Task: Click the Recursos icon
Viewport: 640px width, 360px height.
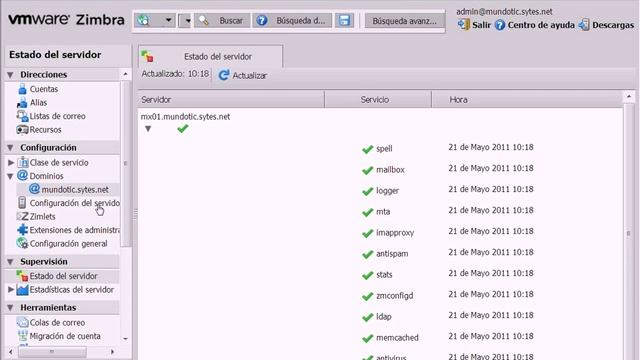Action: [22, 130]
